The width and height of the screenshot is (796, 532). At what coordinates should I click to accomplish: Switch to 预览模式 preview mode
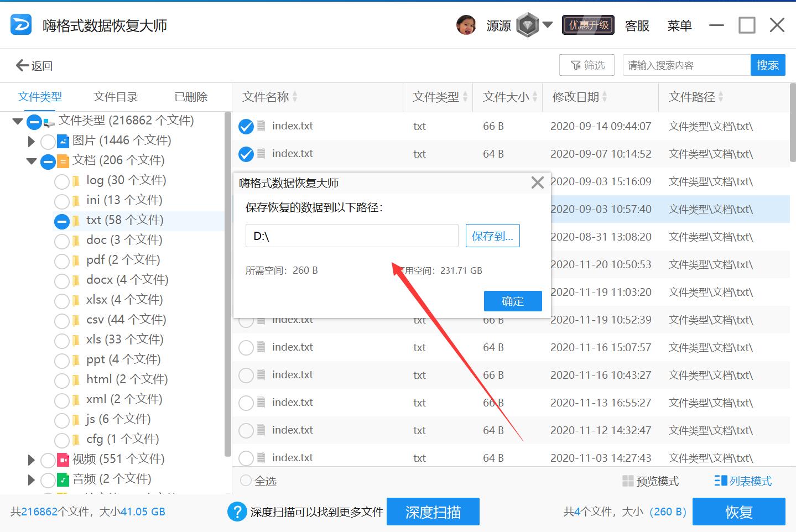point(651,481)
